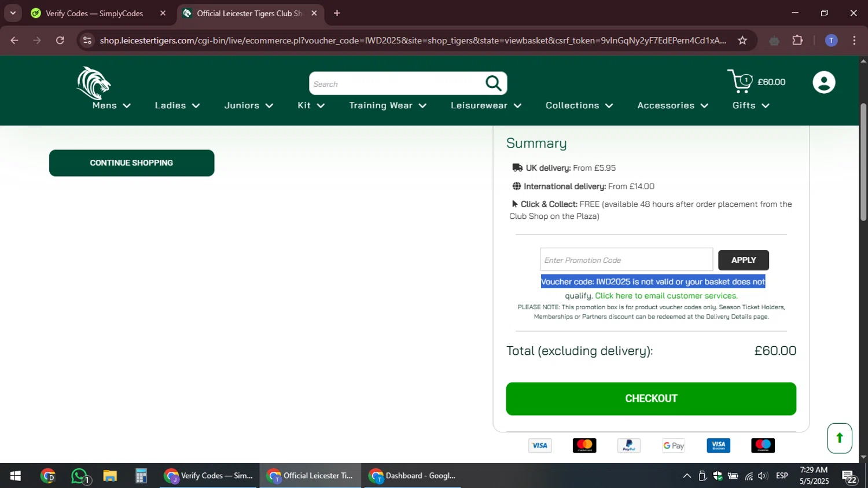Click the search magnifier icon

click(x=494, y=83)
